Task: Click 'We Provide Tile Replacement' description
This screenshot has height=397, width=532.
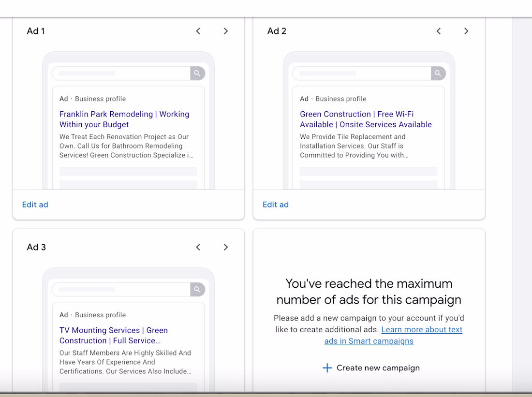Action: click(354, 146)
